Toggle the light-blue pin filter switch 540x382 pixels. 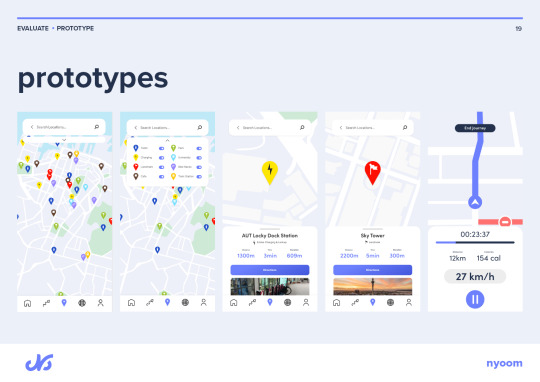(199, 158)
